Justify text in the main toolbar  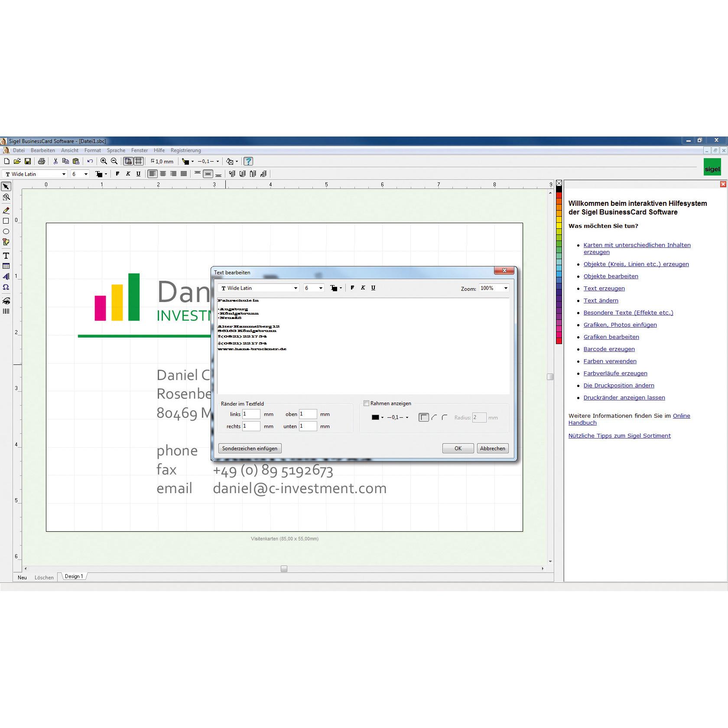point(184,174)
